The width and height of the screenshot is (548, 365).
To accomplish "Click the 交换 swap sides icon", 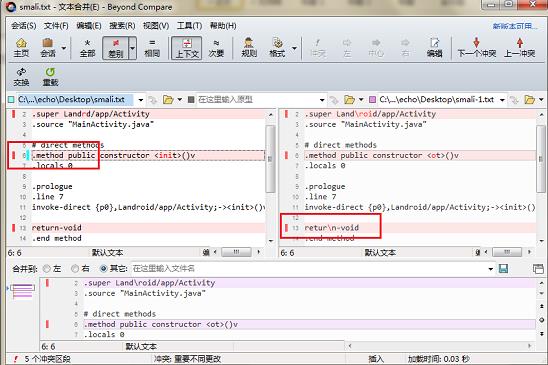I will (21, 77).
